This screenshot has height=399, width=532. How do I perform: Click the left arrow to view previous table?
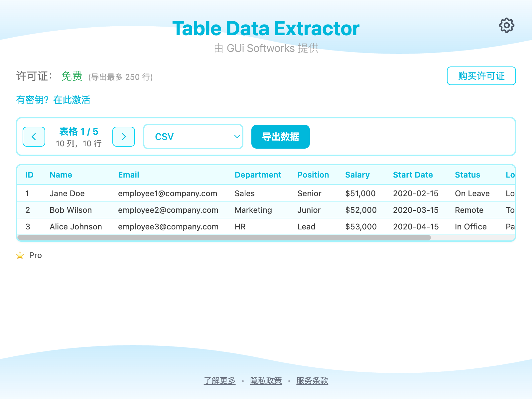coord(34,137)
